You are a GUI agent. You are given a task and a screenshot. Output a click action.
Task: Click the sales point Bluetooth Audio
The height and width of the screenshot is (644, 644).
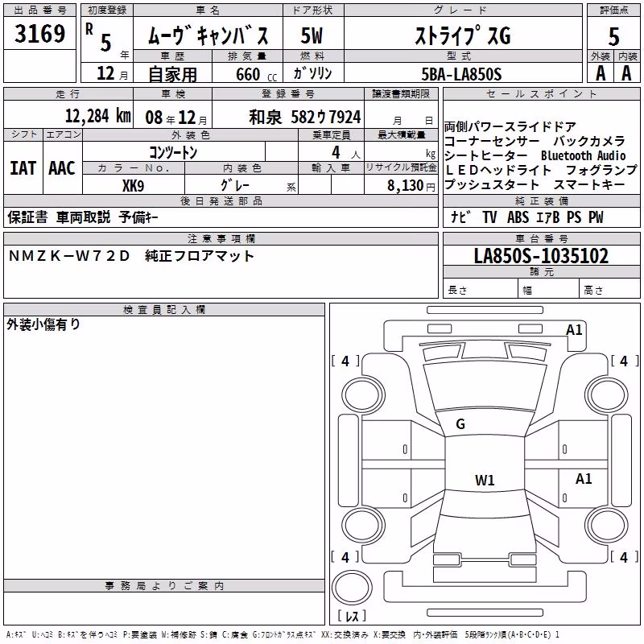point(583,155)
